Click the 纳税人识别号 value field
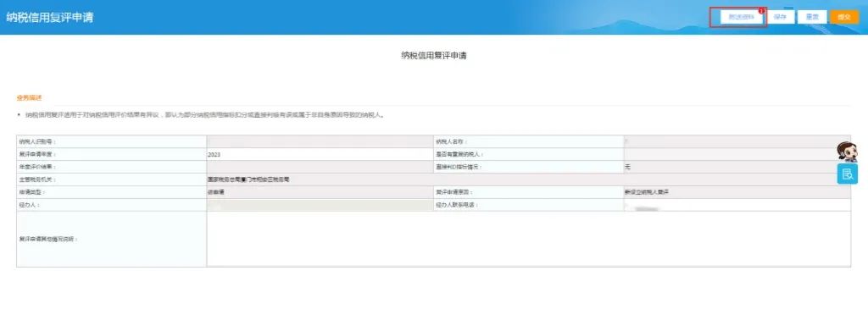Viewport: 868px width, 309px height. (320, 141)
